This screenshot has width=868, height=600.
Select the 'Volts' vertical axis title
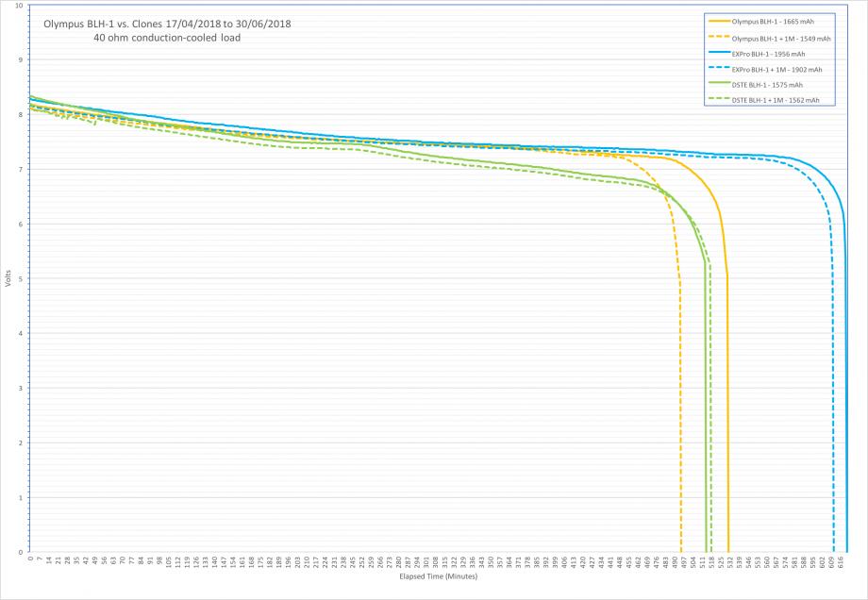point(9,278)
